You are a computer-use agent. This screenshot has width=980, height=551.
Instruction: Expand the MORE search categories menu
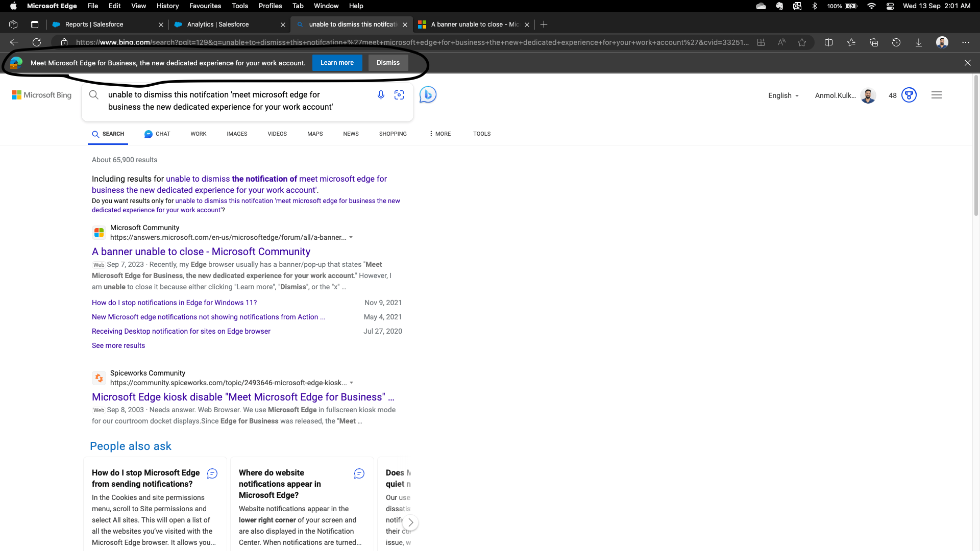(x=440, y=134)
